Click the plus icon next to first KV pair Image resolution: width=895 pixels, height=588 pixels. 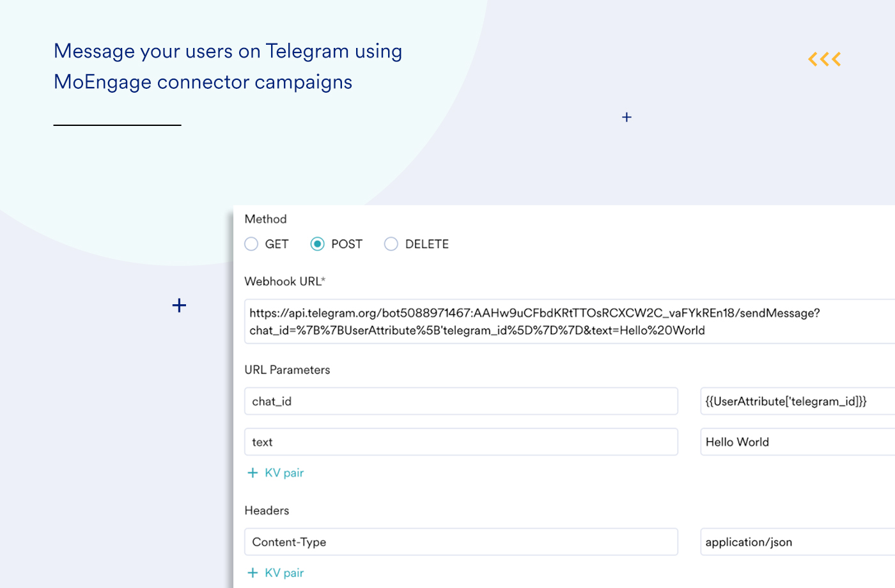[x=252, y=473]
